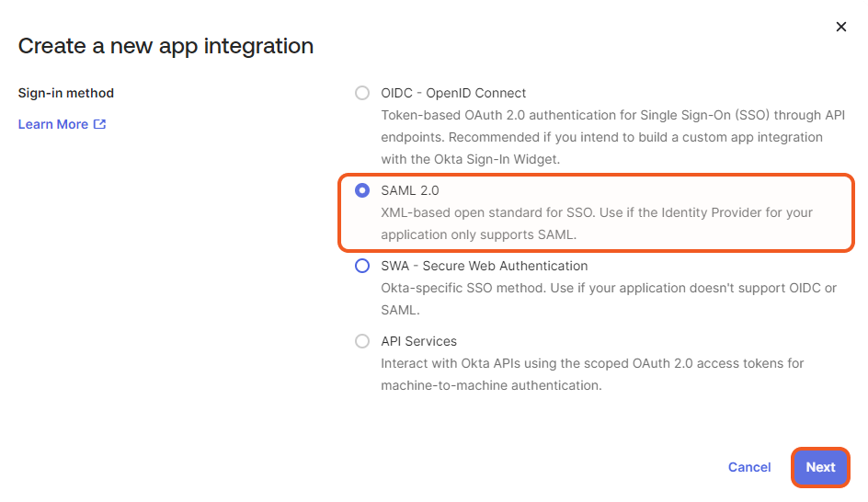Click the "SAML 2.0" option label

tap(410, 190)
